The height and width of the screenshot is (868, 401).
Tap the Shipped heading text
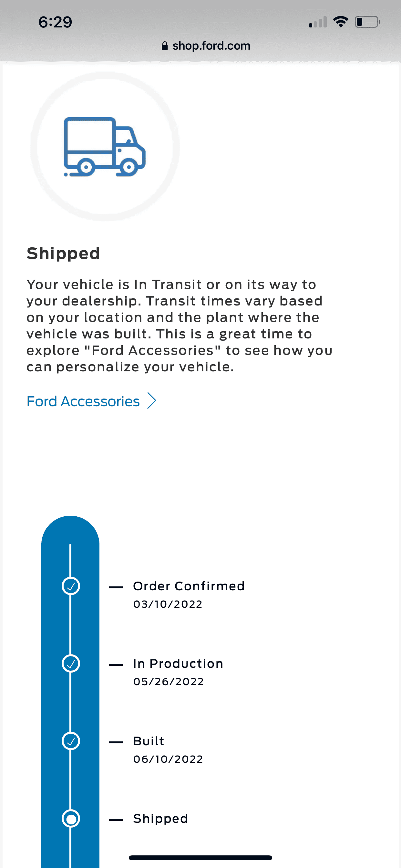(63, 253)
